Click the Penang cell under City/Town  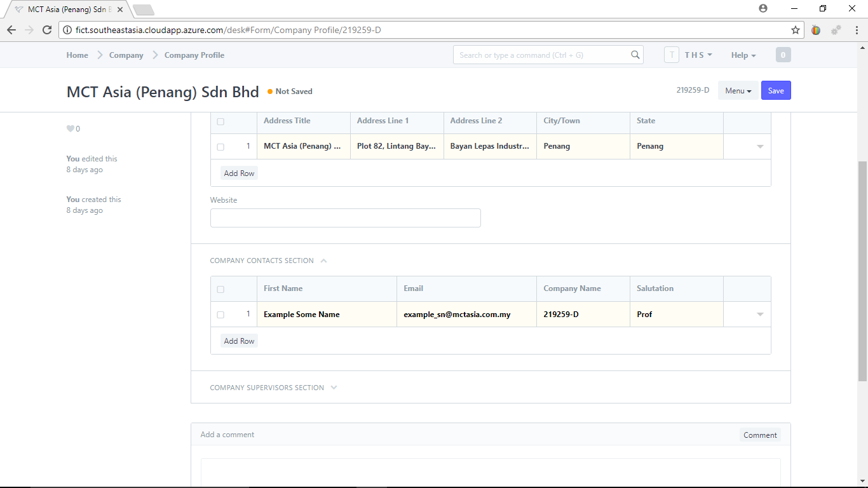[583, 146]
